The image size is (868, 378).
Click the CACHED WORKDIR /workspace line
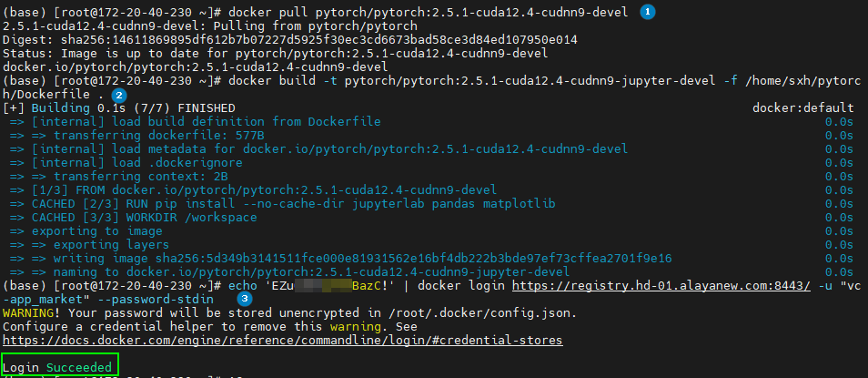[144, 217]
